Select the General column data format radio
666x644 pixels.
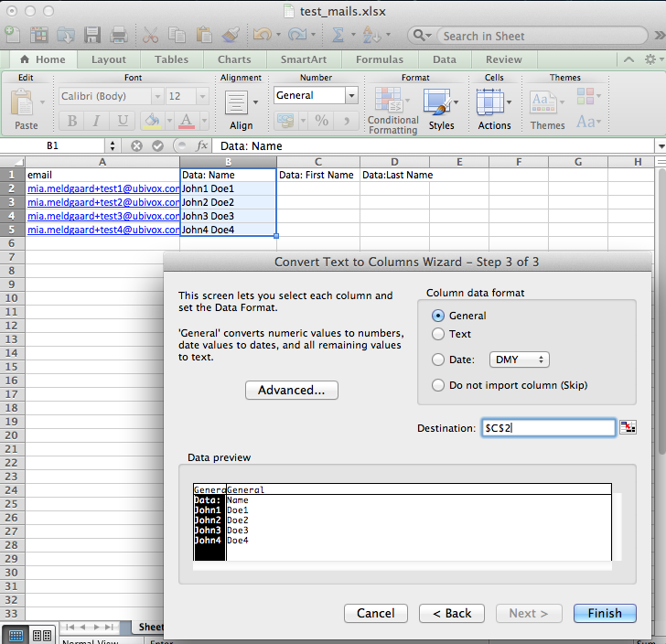(438, 316)
